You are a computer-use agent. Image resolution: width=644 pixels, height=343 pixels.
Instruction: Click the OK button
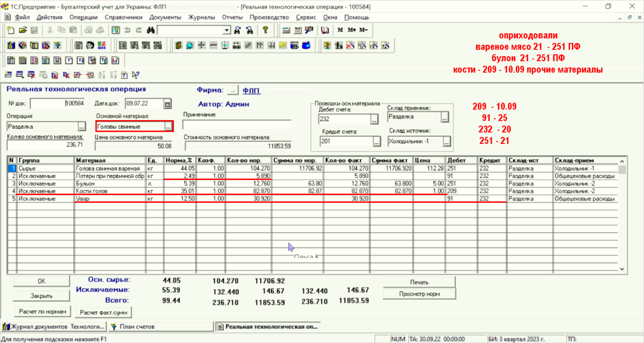[42, 281]
